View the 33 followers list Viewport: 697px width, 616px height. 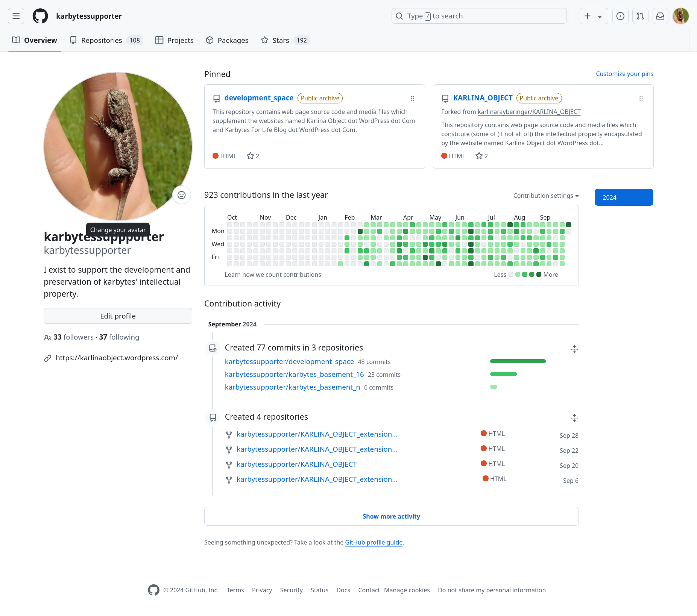tap(73, 337)
